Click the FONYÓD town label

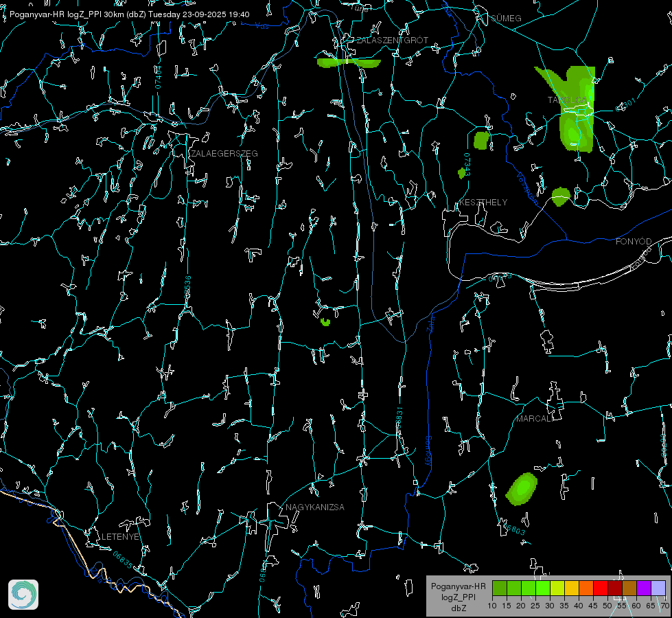633,242
